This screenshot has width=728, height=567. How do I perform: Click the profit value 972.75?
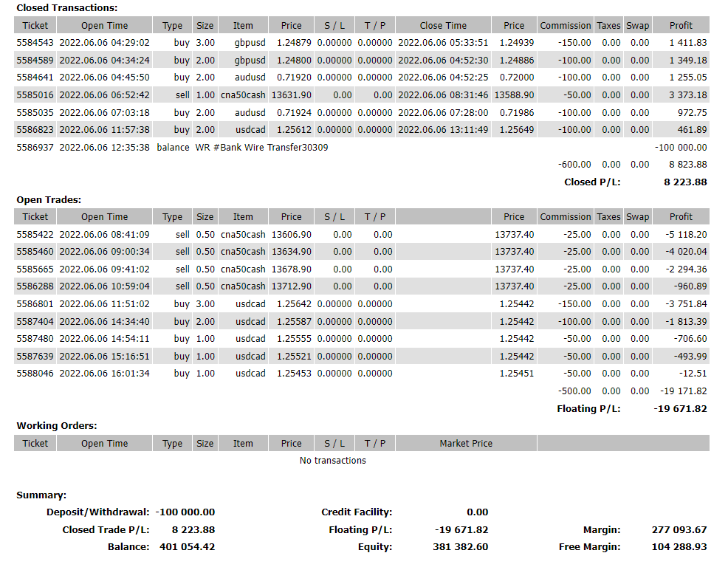pos(692,113)
